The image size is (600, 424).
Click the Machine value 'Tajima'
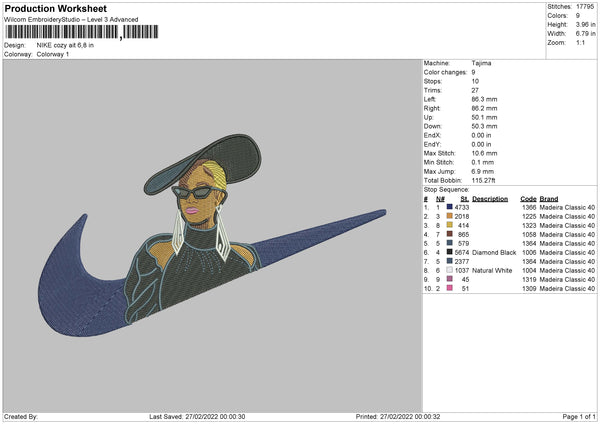pos(481,63)
